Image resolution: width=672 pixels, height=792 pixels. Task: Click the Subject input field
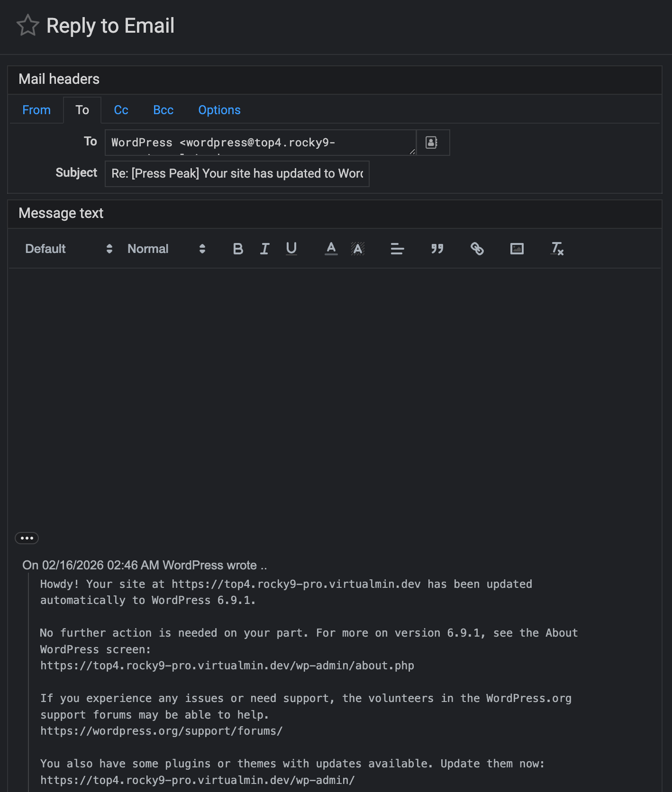(x=237, y=174)
